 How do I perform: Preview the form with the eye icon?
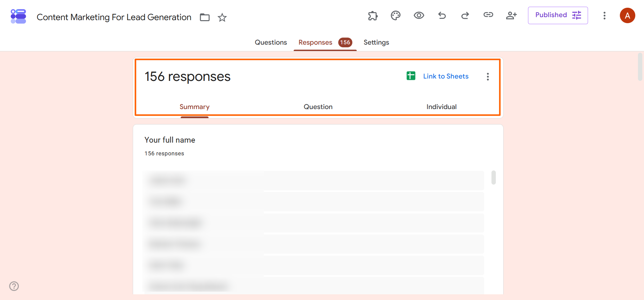[419, 15]
